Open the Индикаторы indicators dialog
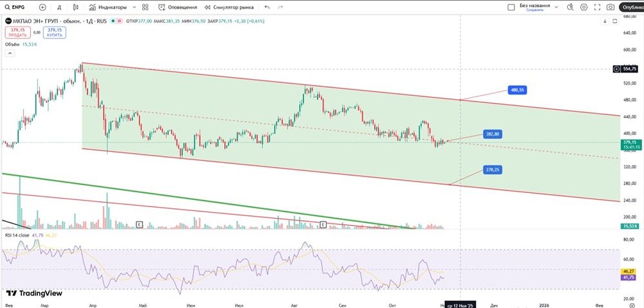The width and height of the screenshot is (644, 308). [x=108, y=7]
